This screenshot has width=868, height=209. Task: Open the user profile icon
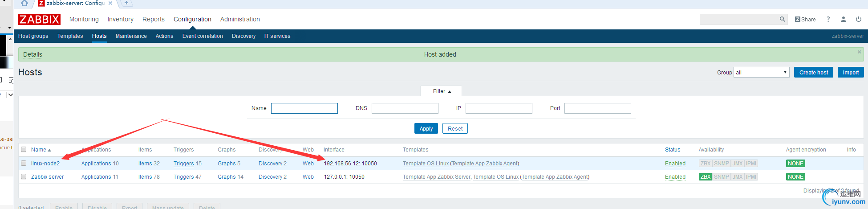pyautogui.click(x=843, y=19)
